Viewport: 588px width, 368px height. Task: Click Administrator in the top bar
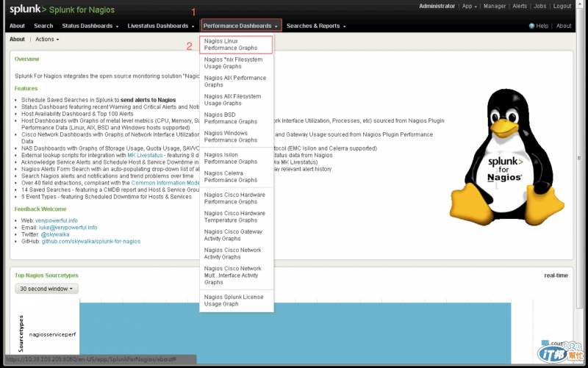tap(437, 6)
